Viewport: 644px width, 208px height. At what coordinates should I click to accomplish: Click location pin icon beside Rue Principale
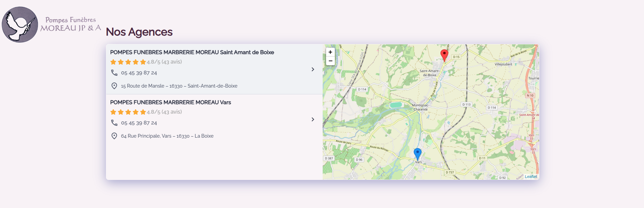coord(114,136)
